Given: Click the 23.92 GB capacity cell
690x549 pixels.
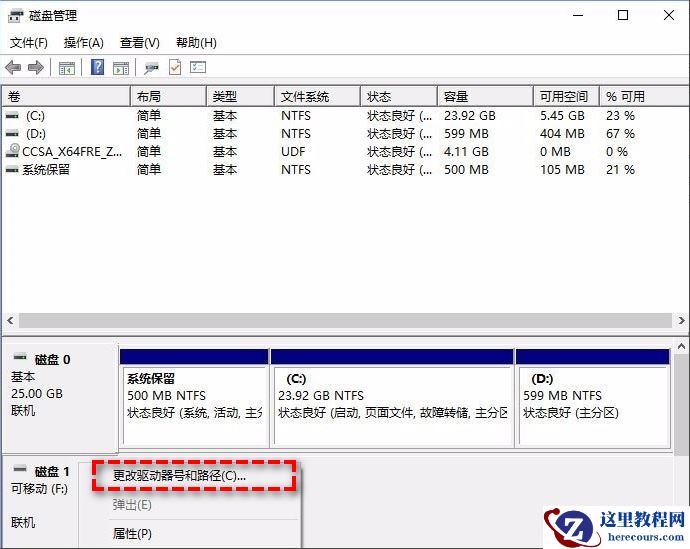Looking at the screenshot, I should [470, 116].
